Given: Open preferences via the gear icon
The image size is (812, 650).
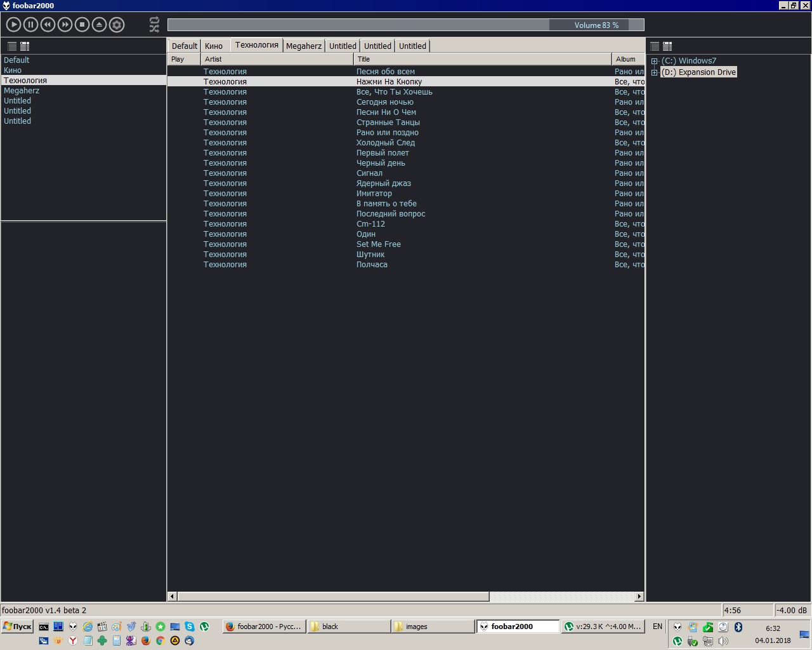Looking at the screenshot, I should click(117, 25).
